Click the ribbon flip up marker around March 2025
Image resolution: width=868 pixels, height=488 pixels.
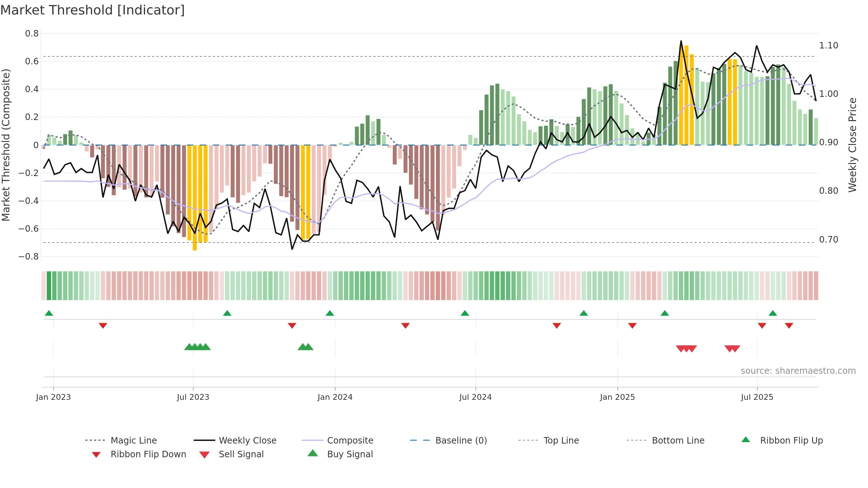click(x=665, y=313)
